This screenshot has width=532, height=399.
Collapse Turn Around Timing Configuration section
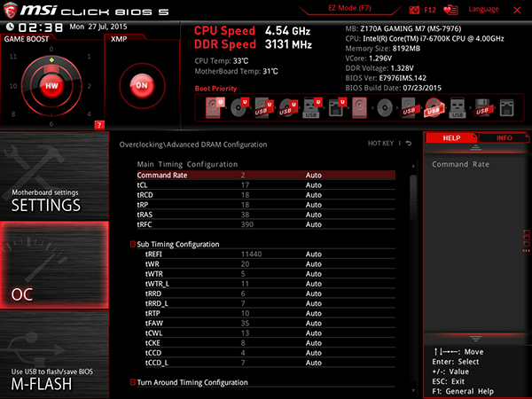tap(133, 382)
